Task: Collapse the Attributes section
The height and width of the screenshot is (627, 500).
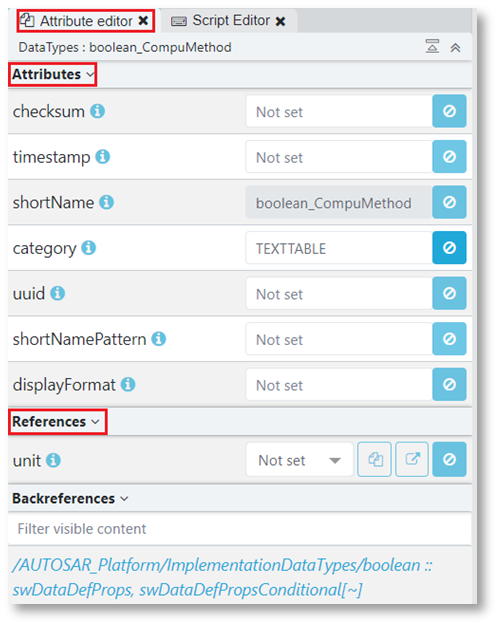Action: (x=52, y=74)
